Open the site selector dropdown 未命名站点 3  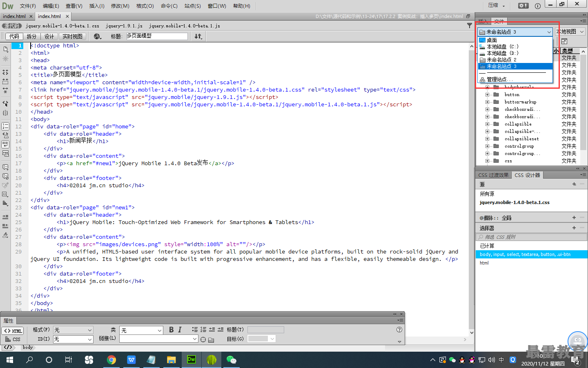[x=515, y=32]
